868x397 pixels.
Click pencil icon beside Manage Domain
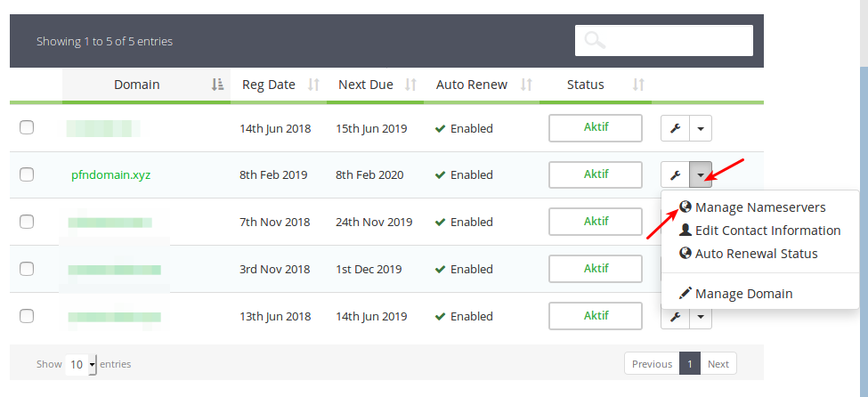coord(685,293)
